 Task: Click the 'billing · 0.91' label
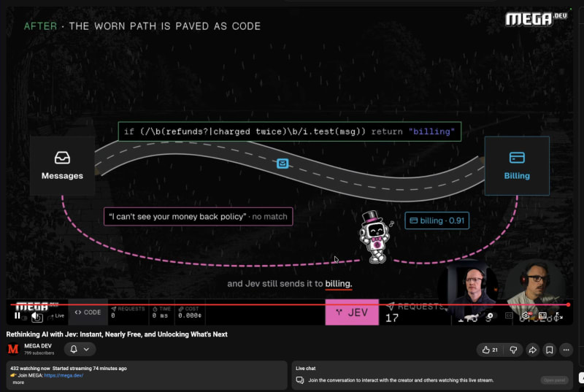[x=437, y=220]
